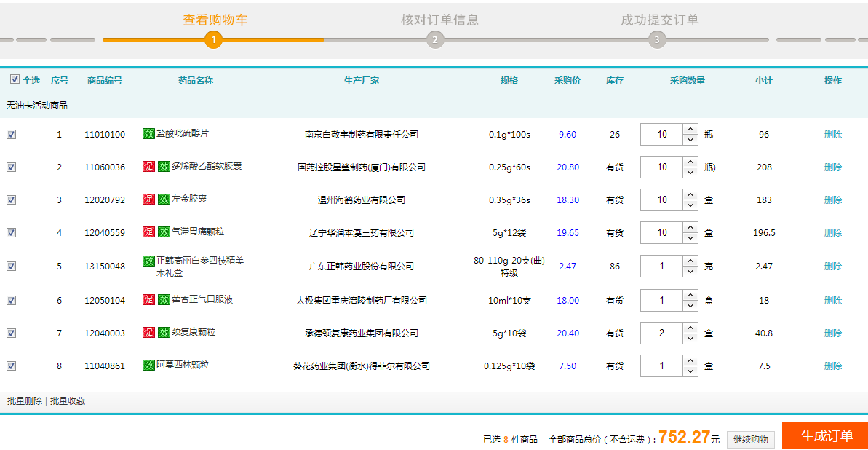Click quantity field for 多烯酸乙酯软胶囊
Image resolution: width=868 pixels, height=450 pixels.
click(662, 167)
